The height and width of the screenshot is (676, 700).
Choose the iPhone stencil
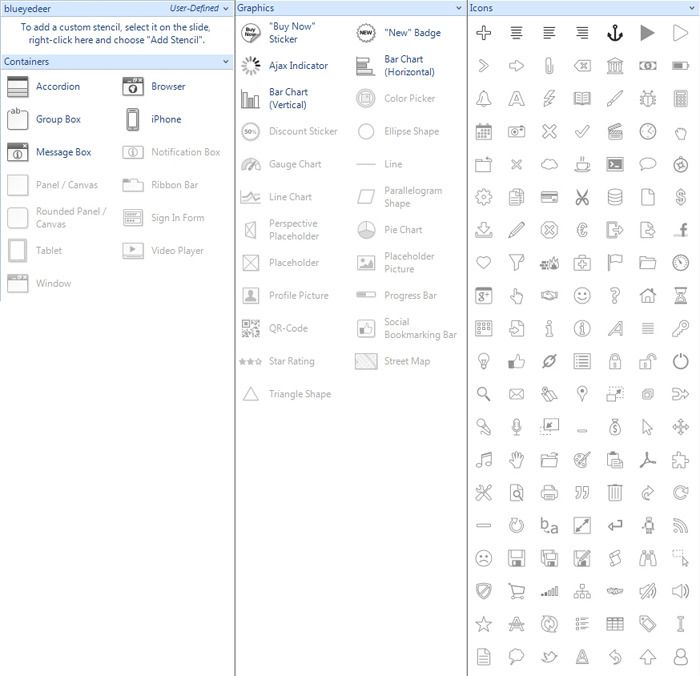(x=152, y=119)
